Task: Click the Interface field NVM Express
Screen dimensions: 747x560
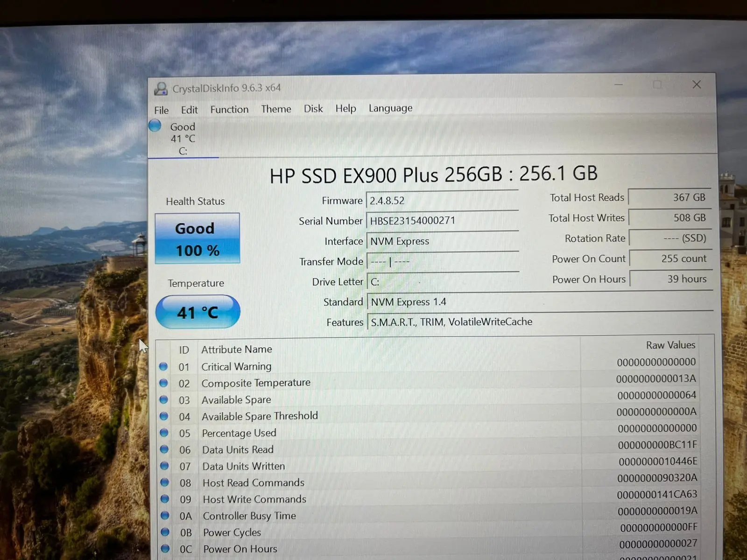Action: [x=443, y=241]
